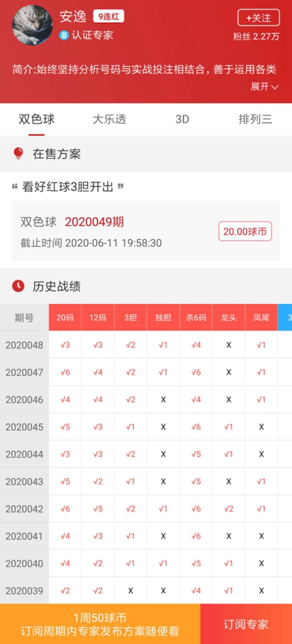Open the 3D lottery tab
The image size is (292, 644).
182,120
